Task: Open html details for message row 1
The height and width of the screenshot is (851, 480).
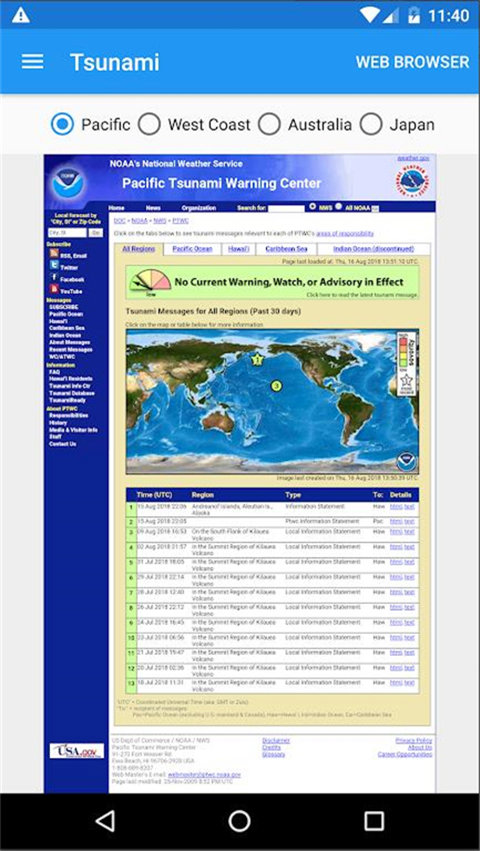Action: (x=396, y=506)
